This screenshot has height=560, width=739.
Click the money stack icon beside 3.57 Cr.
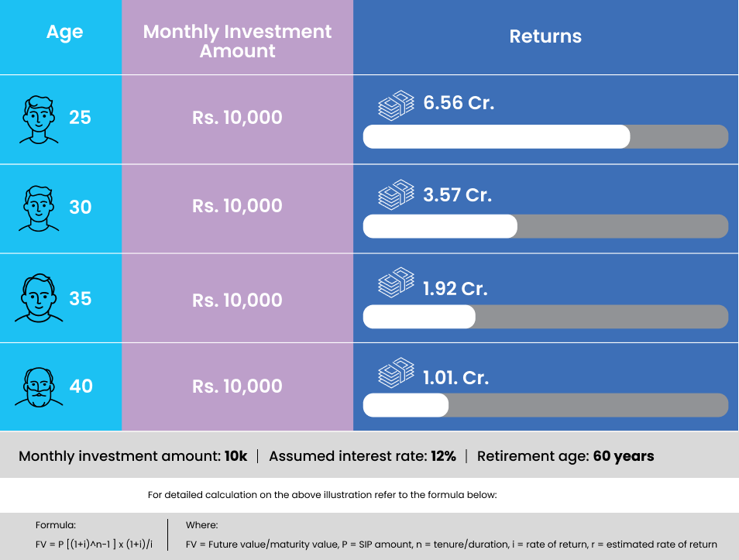point(396,194)
